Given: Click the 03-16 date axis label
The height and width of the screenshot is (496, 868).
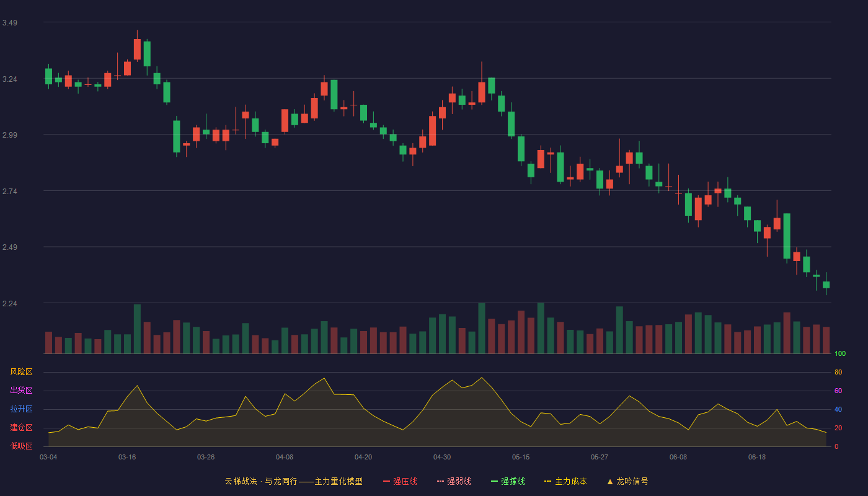Looking at the screenshot, I should pyautogui.click(x=127, y=457).
